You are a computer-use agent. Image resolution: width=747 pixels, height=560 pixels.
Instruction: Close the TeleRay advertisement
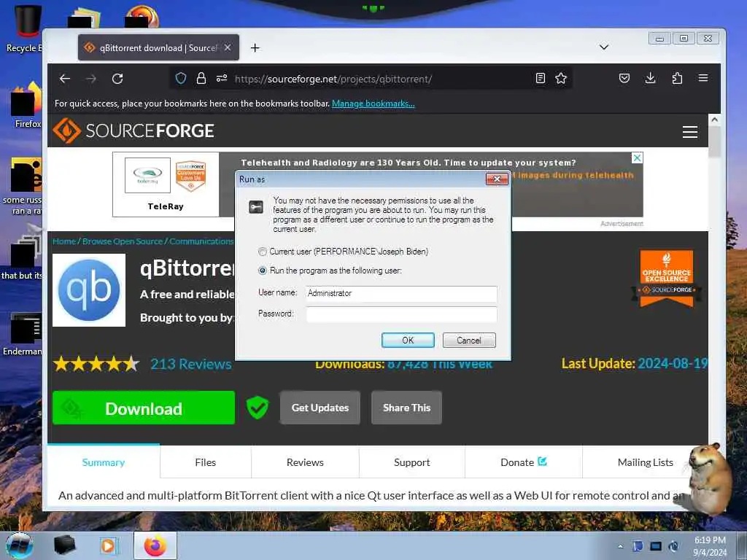coord(637,157)
